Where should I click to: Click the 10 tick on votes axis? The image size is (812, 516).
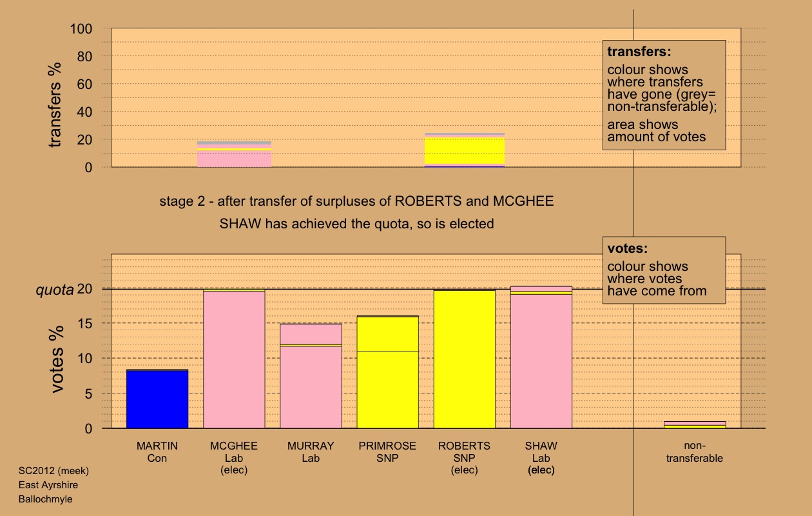click(86, 358)
